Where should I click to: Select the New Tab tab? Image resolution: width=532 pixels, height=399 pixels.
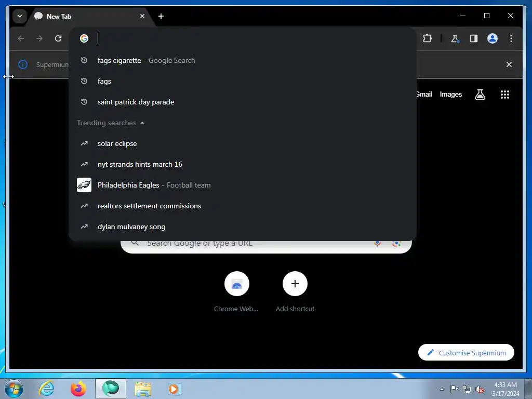[x=90, y=16]
